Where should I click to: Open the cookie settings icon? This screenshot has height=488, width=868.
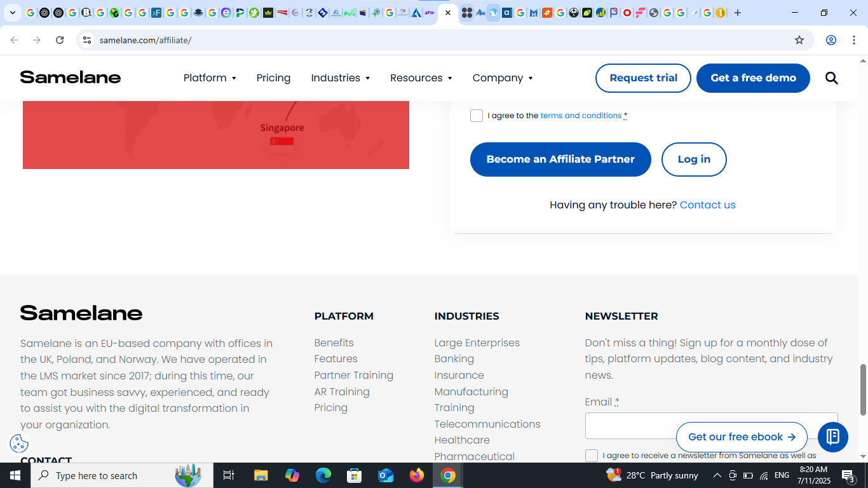19,444
